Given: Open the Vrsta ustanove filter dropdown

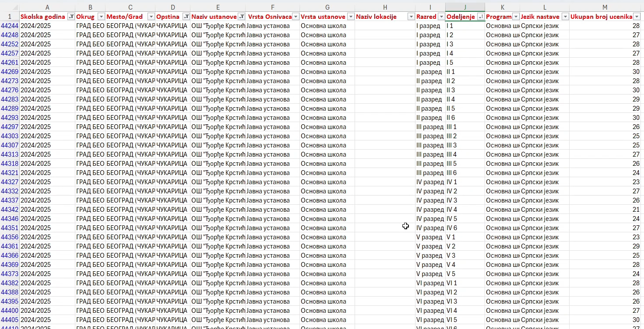Looking at the screenshot, I should click(350, 17).
